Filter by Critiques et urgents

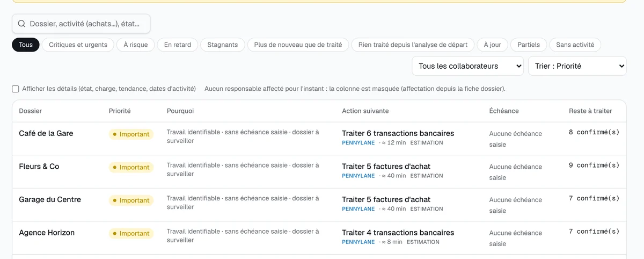tap(78, 45)
